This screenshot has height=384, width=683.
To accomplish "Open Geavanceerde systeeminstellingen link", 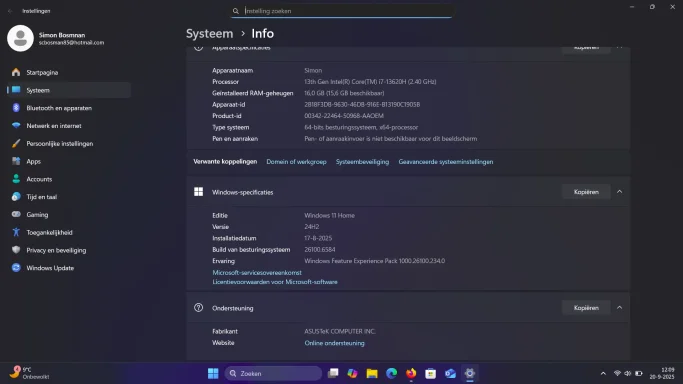I will pos(446,162).
